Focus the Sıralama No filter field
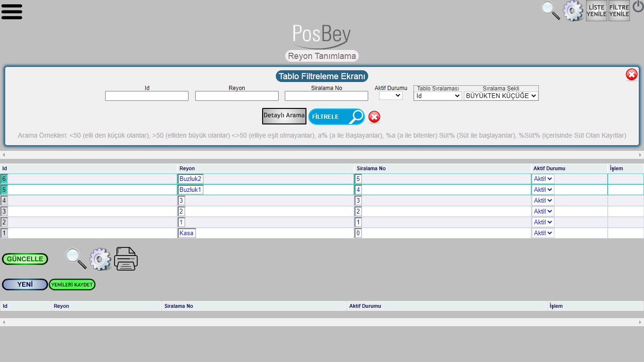The width and height of the screenshot is (644, 362). 326,96
